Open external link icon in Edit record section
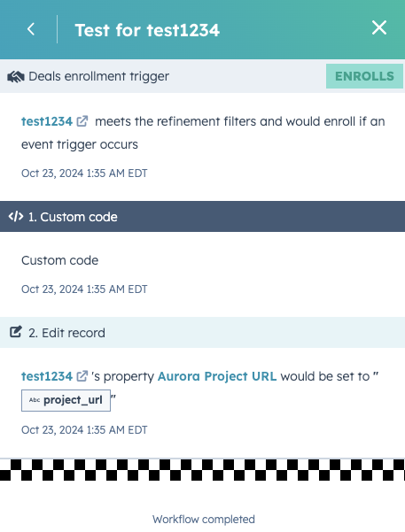Image resolution: width=405 pixels, height=532 pixels. [x=82, y=376]
